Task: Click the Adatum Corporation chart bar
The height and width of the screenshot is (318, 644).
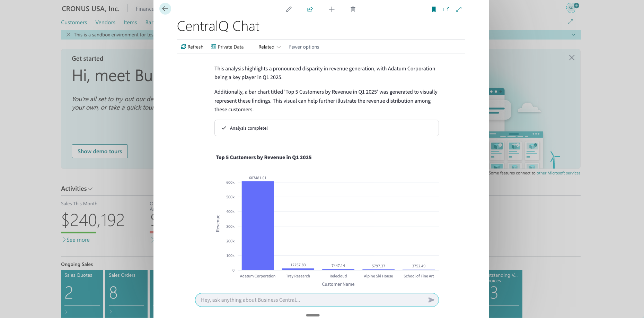Action: pyautogui.click(x=258, y=225)
